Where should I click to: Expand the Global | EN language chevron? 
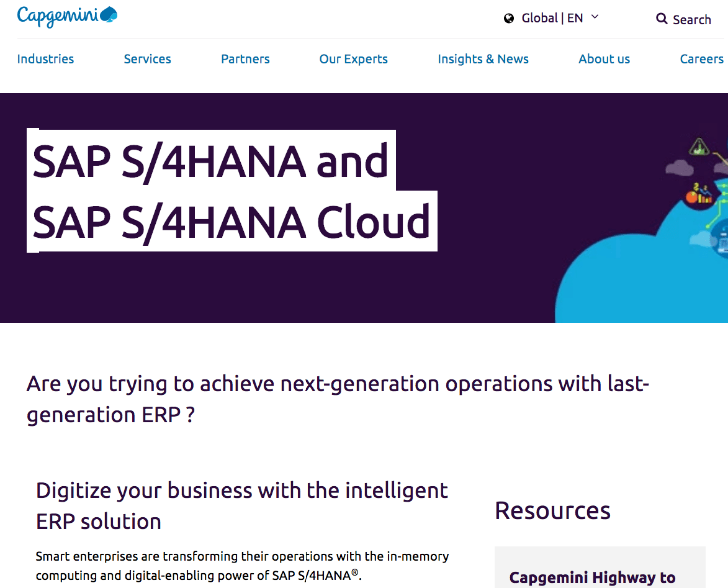(595, 17)
